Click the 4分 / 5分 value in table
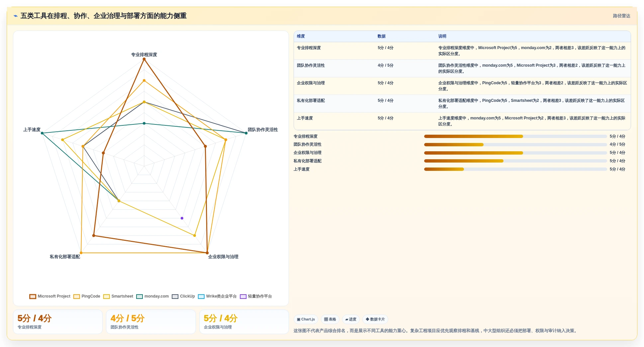Screen dimensions: 644x347 pyautogui.click(x=386, y=65)
